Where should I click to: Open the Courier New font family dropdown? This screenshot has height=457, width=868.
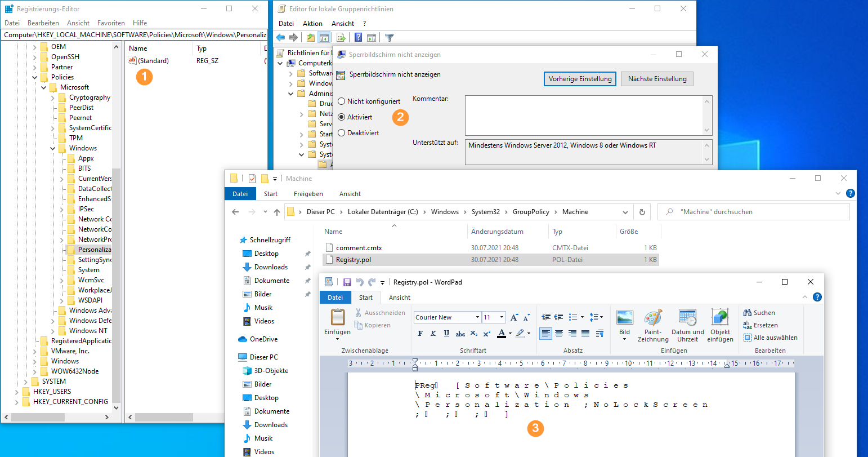tap(477, 317)
